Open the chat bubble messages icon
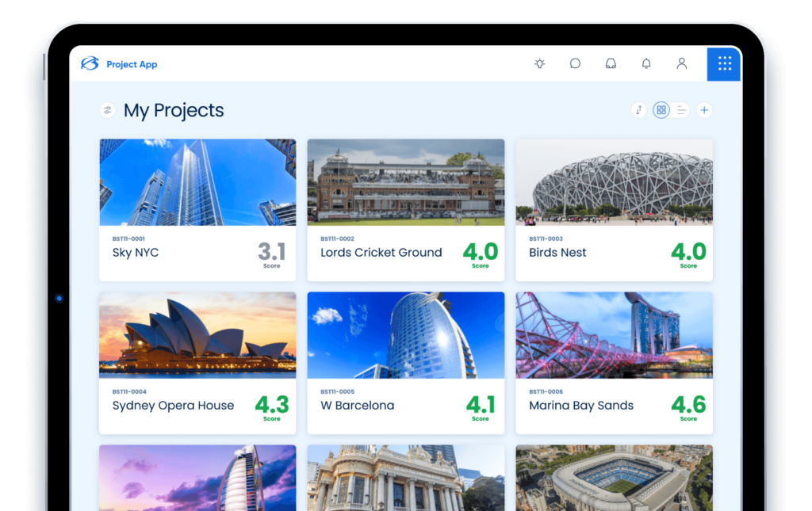Image resolution: width=812 pixels, height=511 pixels. point(575,64)
